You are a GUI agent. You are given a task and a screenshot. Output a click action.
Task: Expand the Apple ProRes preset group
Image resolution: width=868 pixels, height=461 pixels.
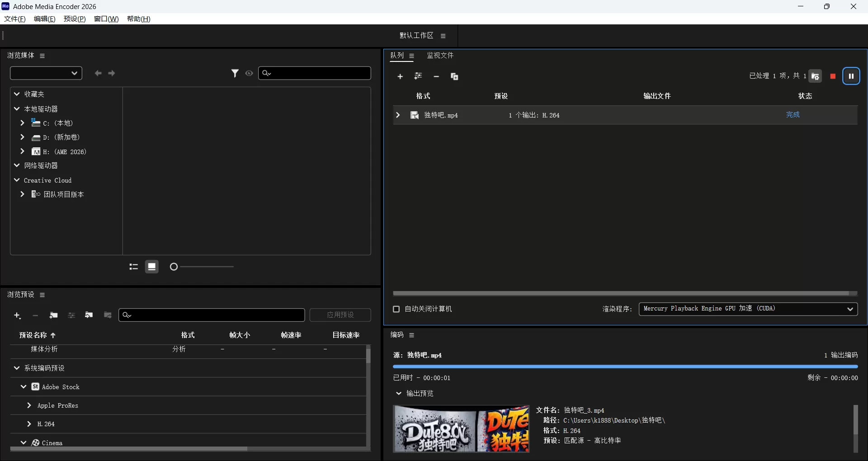click(x=29, y=405)
